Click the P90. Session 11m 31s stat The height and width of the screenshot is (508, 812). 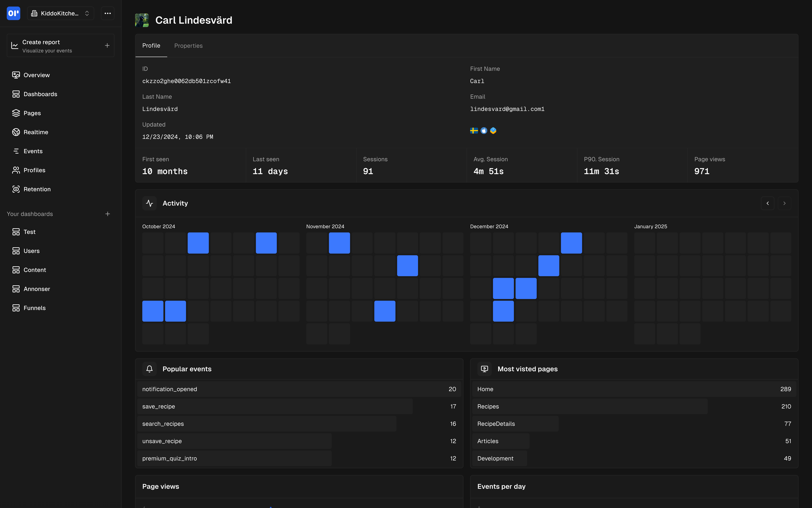pos(632,165)
